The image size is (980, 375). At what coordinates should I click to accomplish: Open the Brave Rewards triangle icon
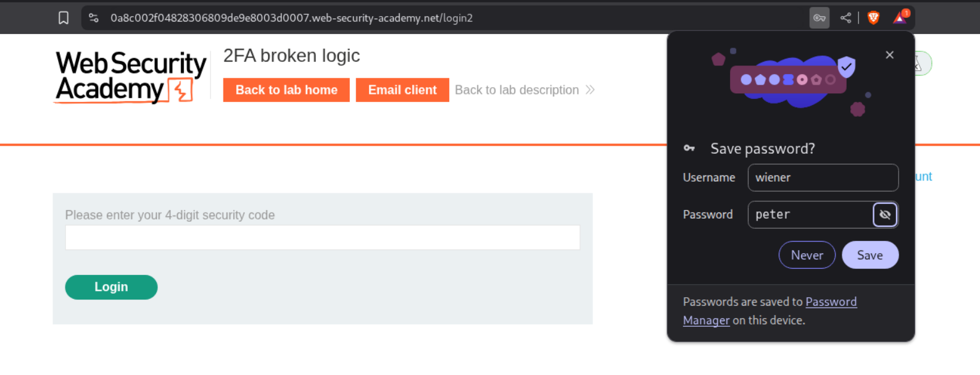click(900, 17)
